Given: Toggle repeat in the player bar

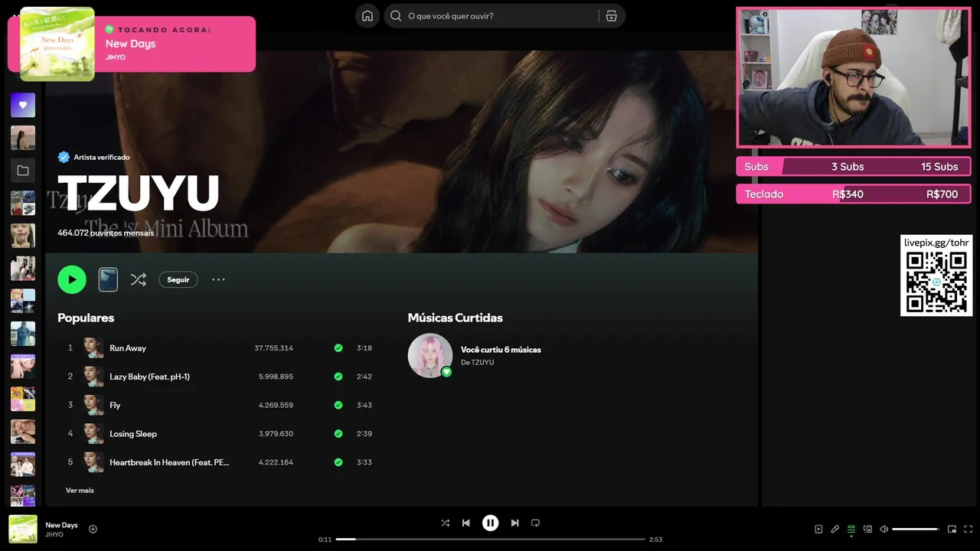Looking at the screenshot, I should (x=535, y=523).
